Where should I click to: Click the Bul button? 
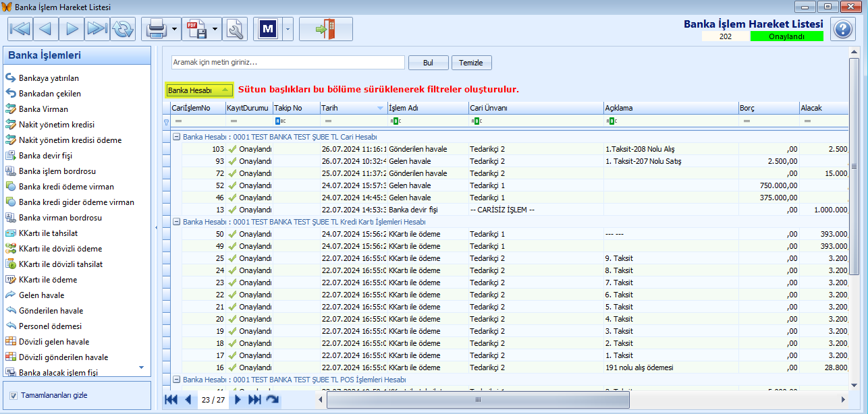(428, 63)
